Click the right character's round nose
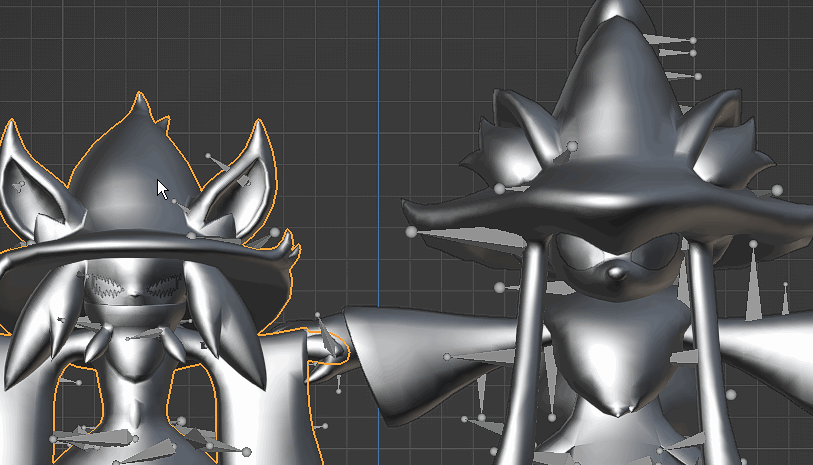 point(618,273)
